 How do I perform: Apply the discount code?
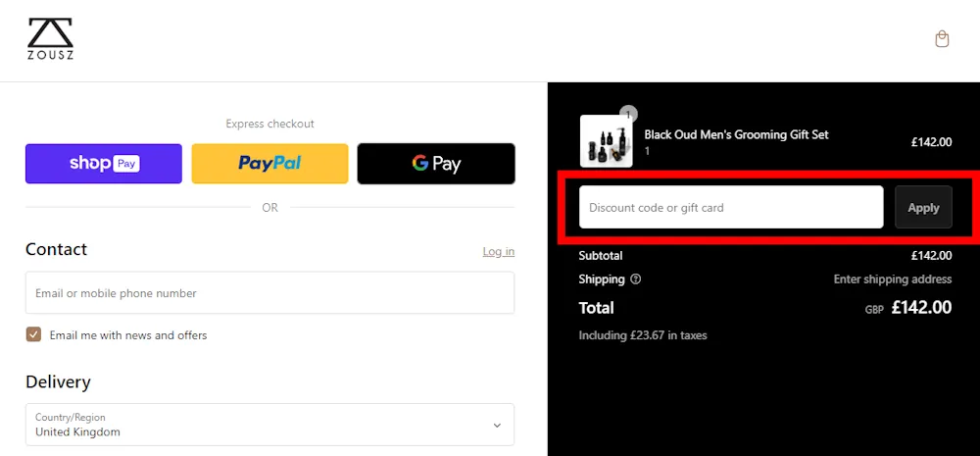(x=924, y=207)
